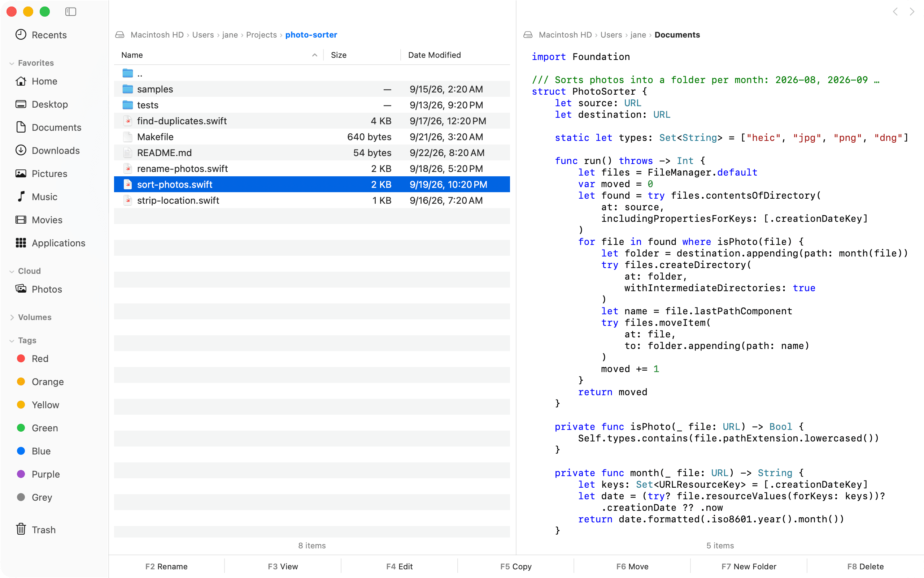Select the Green tag
This screenshot has height=578, width=924.
click(38, 428)
